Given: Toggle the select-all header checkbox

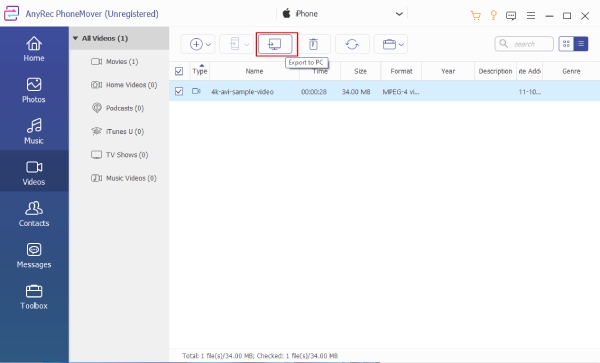Looking at the screenshot, I should (x=179, y=71).
